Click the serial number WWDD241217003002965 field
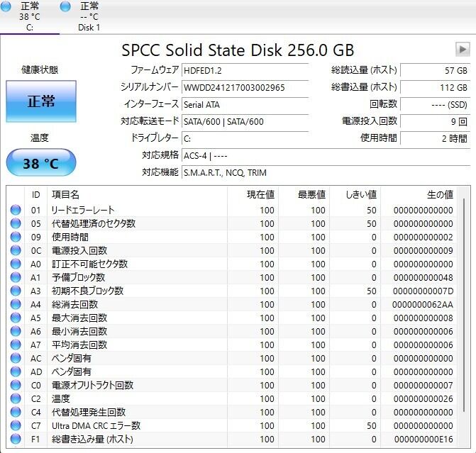The width and height of the screenshot is (476, 453). click(x=245, y=88)
